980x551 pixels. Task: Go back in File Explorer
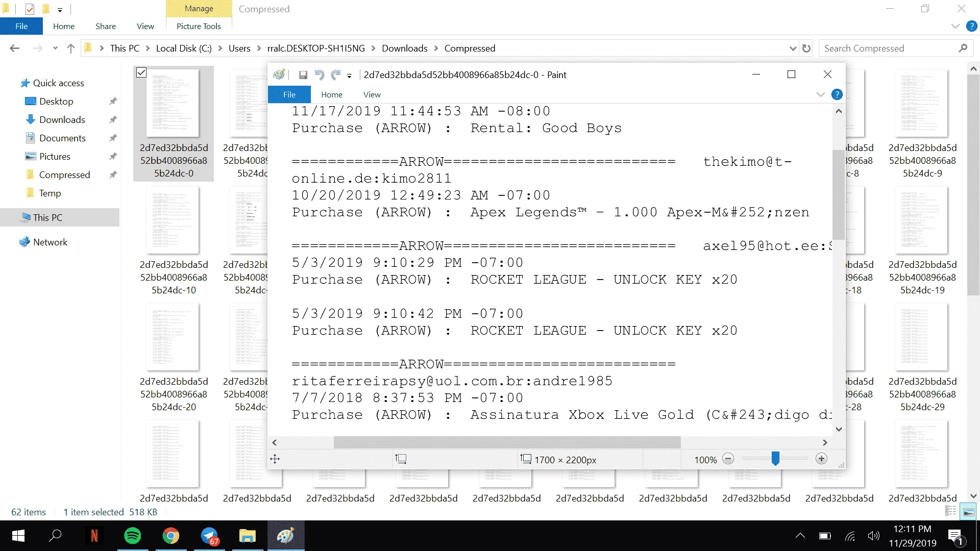(14, 48)
